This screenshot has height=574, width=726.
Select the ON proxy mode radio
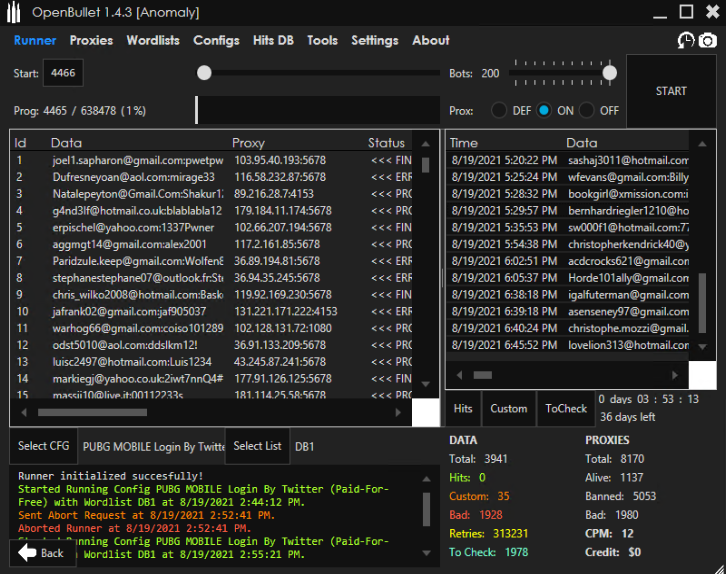coord(544,111)
